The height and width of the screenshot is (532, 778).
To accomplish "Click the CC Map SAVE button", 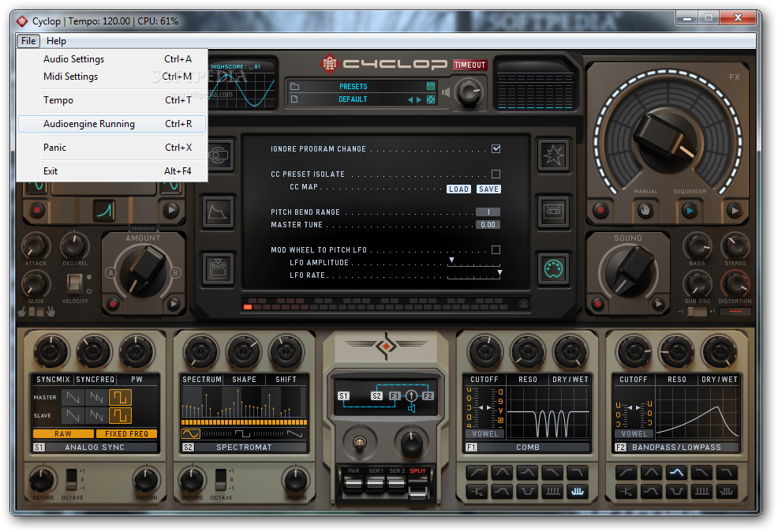I will [x=488, y=189].
